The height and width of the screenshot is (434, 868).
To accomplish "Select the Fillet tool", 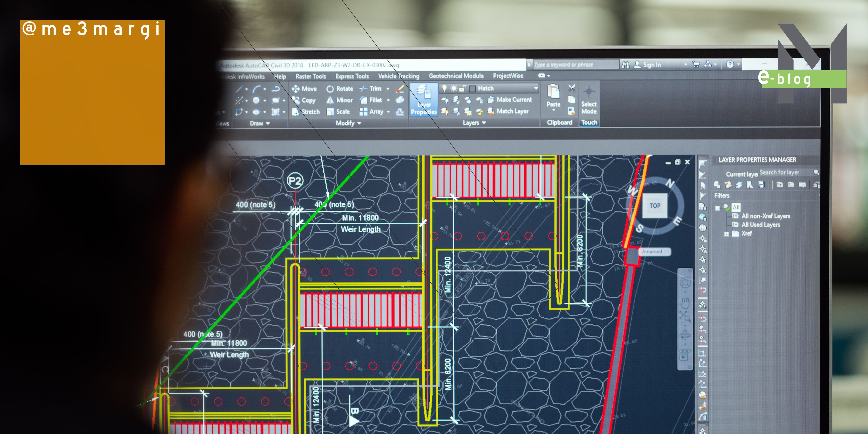I will [371, 100].
